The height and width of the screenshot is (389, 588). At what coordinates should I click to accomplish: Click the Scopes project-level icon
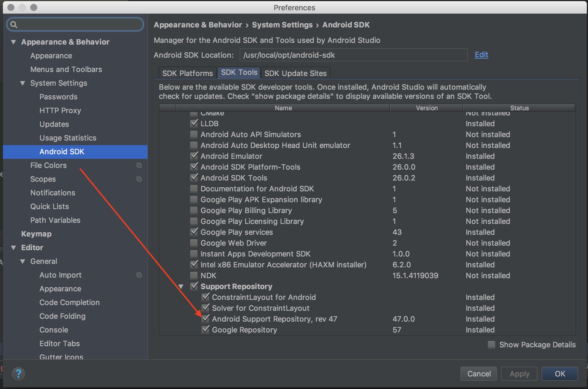pyautogui.click(x=139, y=179)
